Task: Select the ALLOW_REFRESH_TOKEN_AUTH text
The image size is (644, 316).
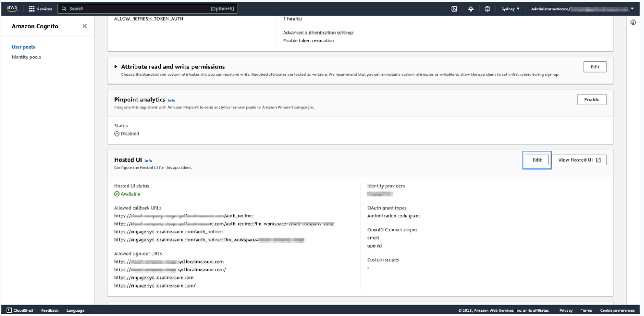Action: pyautogui.click(x=149, y=19)
